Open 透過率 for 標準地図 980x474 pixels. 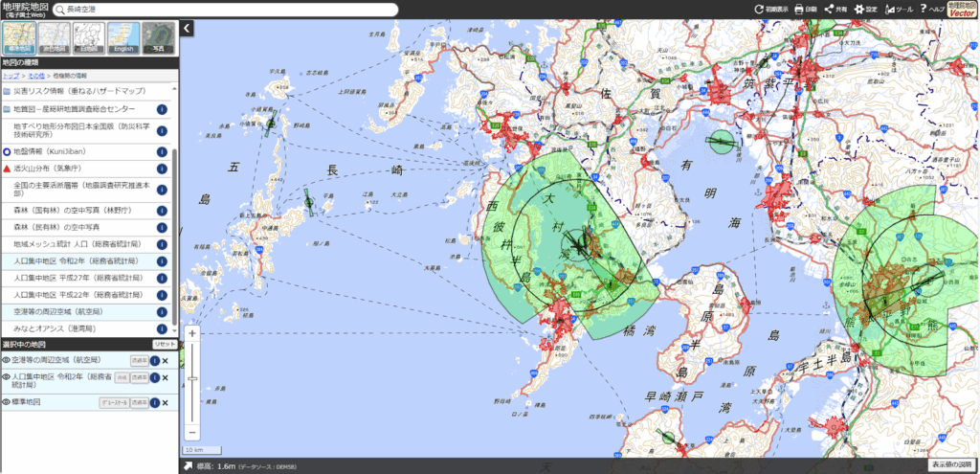point(139,403)
